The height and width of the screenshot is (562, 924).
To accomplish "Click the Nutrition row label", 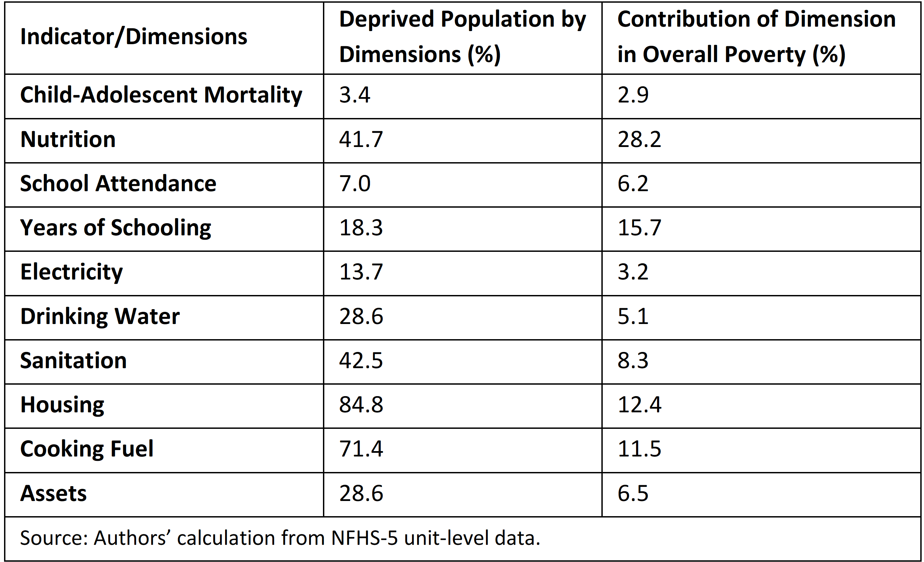I will [x=68, y=139].
